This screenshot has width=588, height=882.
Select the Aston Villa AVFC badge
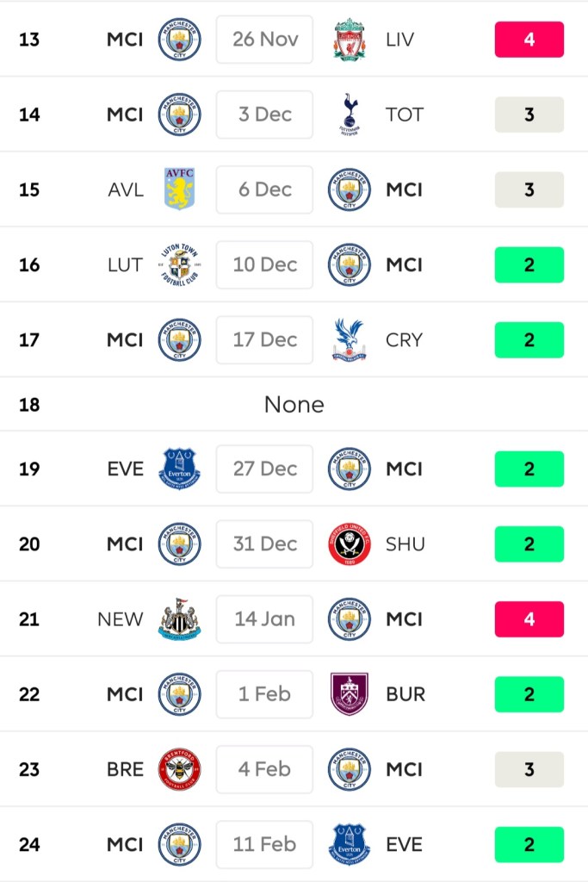click(180, 189)
